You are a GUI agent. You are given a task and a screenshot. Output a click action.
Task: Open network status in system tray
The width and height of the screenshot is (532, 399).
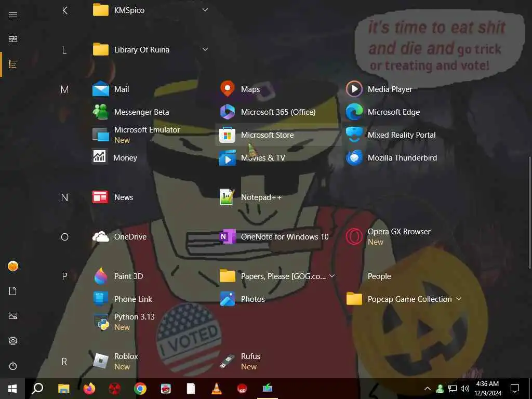453,389
